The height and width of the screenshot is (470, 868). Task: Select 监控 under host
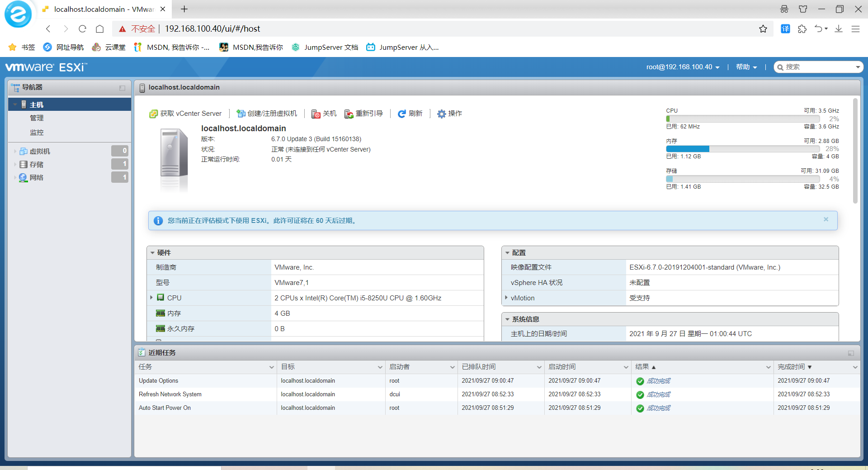(x=37, y=133)
